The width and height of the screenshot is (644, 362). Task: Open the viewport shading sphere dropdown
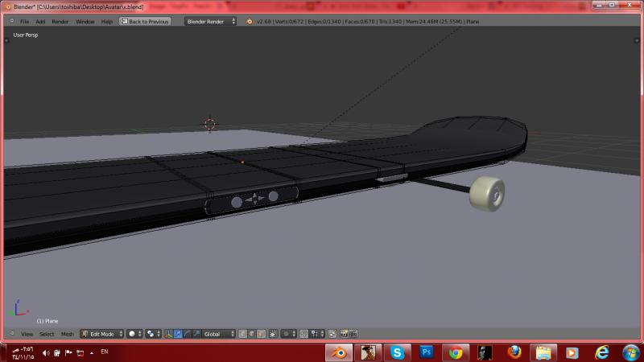[x=134, y=334]
